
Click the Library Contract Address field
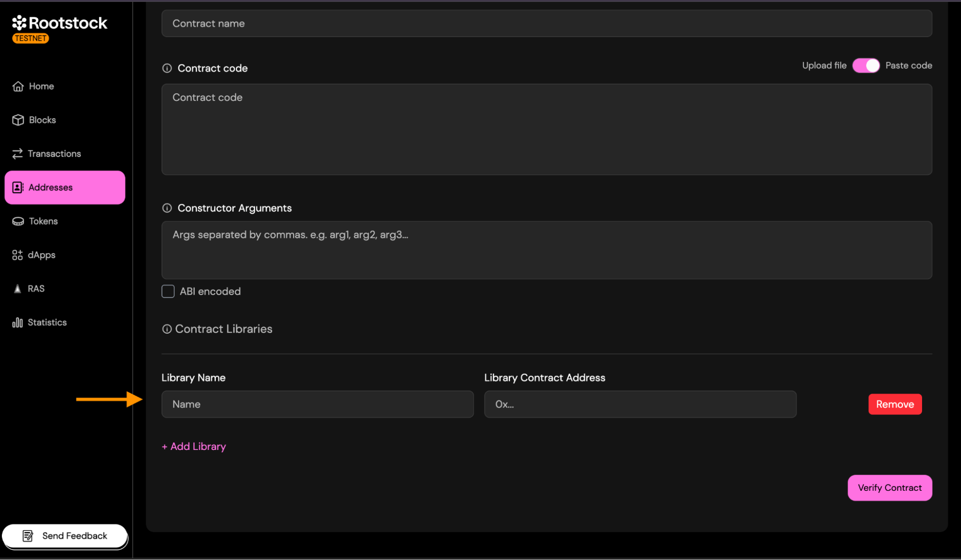640,404
